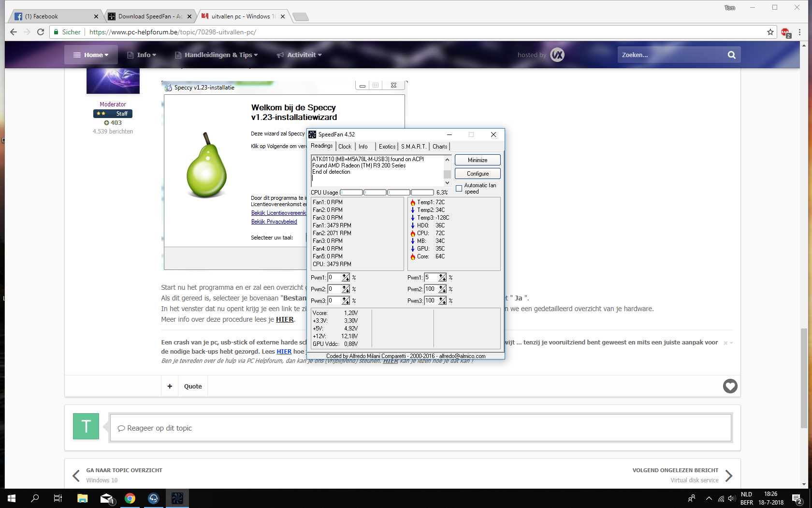Expand the Home dropdown menu
This screenshot has height=508, width=812.
click(91, 55)
